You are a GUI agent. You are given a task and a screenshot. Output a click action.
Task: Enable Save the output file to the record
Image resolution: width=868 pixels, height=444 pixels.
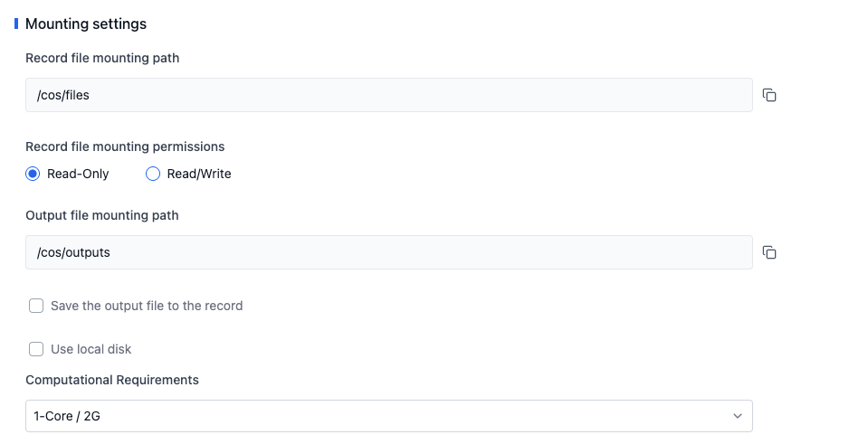36,306
